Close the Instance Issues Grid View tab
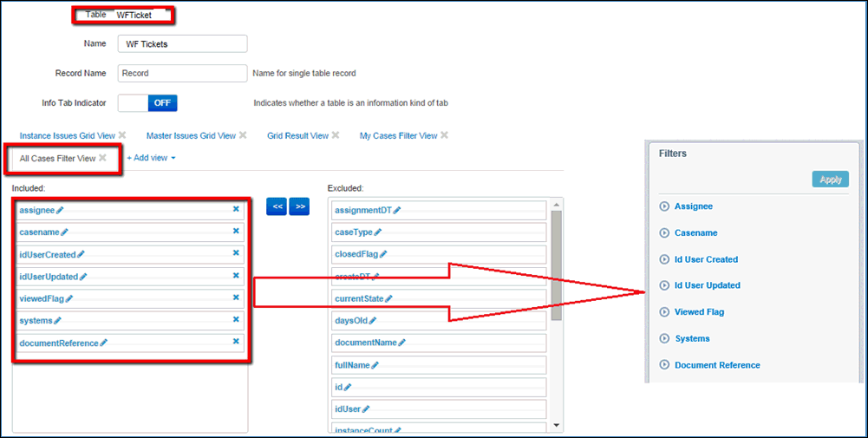The height and width of the screenshot is (438, 868). [122, 135]
